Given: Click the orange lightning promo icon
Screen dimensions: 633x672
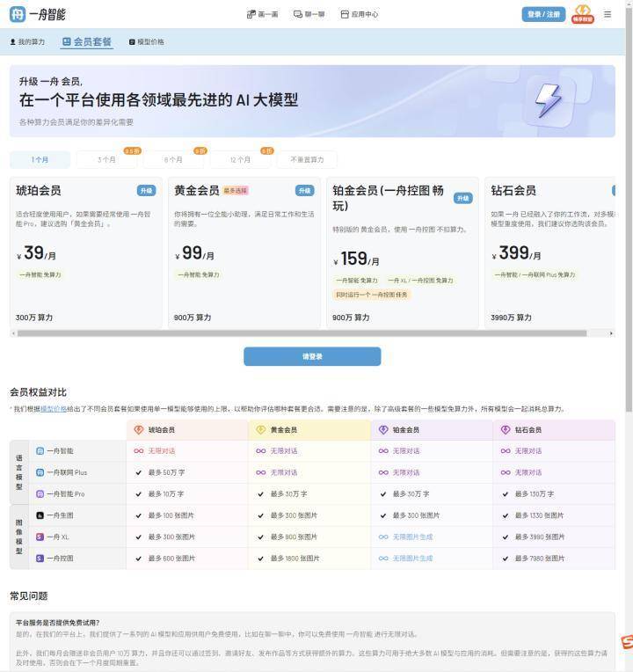Looking at the screenshot, I should 583,14.
